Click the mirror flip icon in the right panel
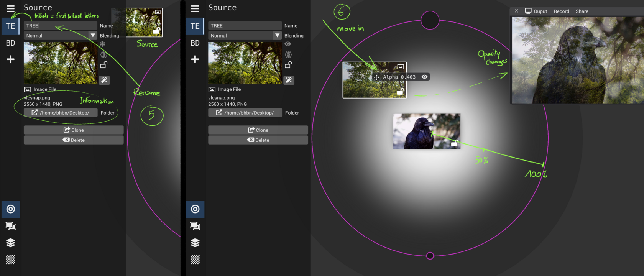The width and height of the screenshot is (644, 276). pos(288,54)
